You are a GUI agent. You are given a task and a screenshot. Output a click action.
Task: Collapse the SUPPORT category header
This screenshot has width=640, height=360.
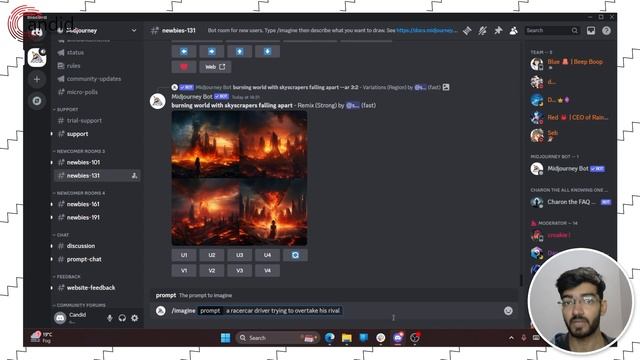click(66, 110)
